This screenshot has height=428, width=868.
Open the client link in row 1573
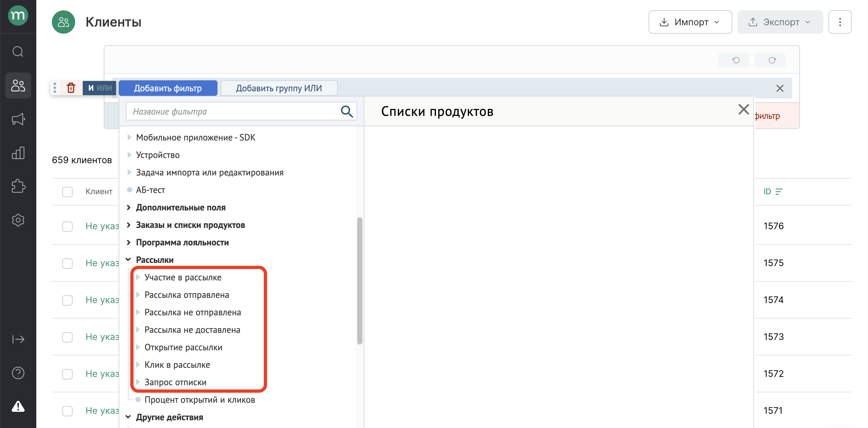coord(102,337)
